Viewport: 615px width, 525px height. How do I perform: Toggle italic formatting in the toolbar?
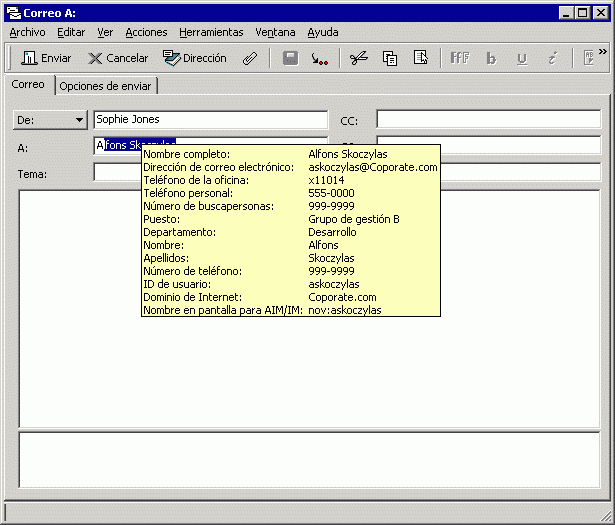pos(551,58)
